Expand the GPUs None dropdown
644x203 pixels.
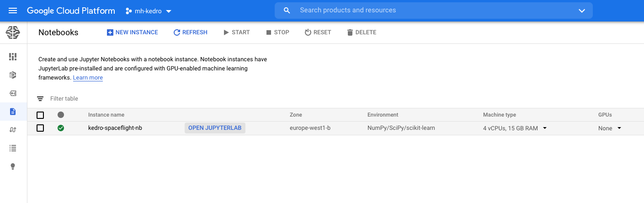pyautogui.click(x=619, y=128)
